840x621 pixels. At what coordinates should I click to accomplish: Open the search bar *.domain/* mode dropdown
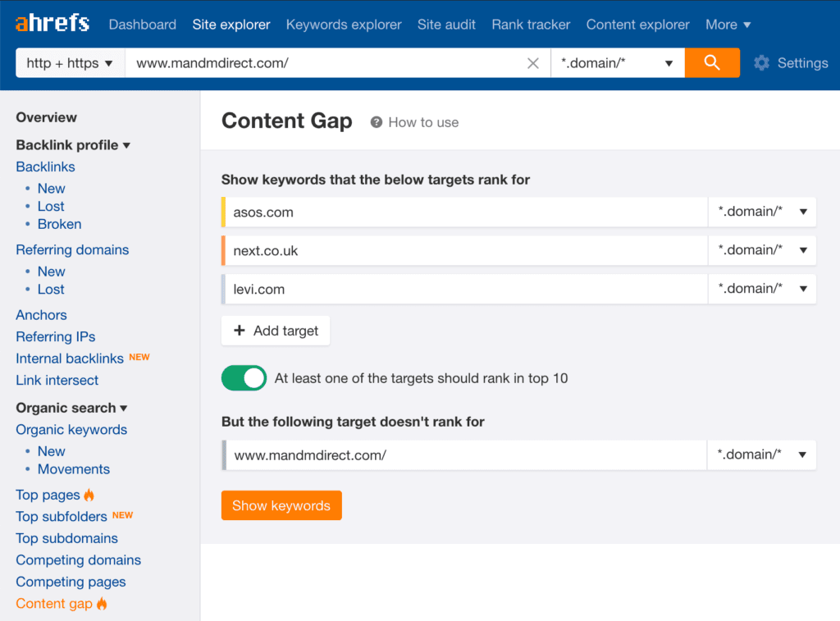click(617, 63)
